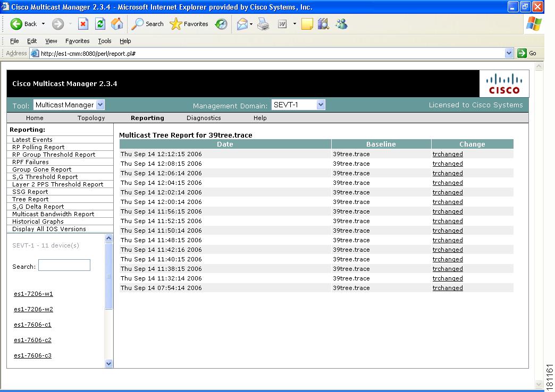The width and height of the screenshot is (555, 392).
Task: Open the Group Gone Report
Action: click(x=42, y=169)
